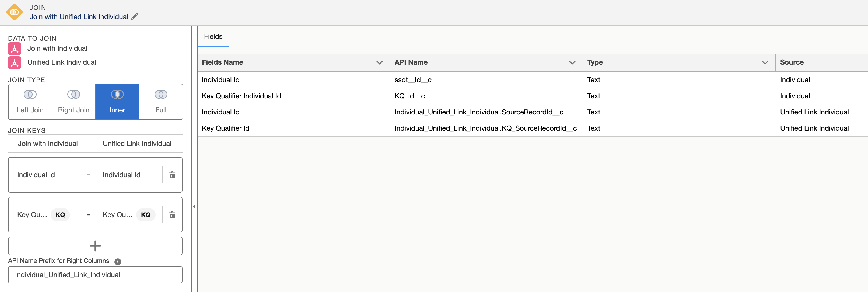Collapse the left panel with the side arrow

click(x=194, y=206)
